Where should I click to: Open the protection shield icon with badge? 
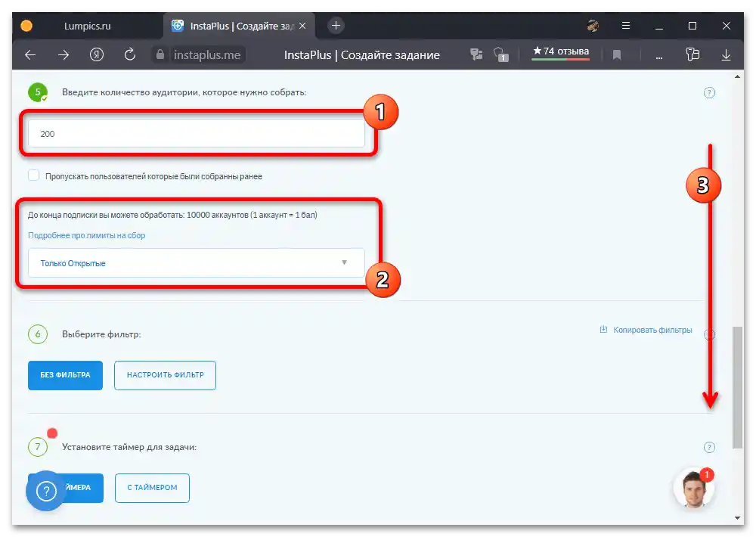point(500,54)
